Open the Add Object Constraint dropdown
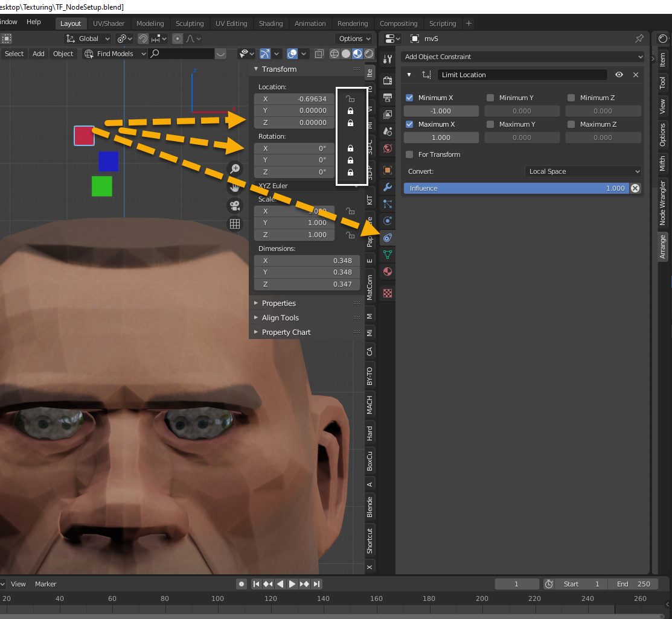 (522, 57)
